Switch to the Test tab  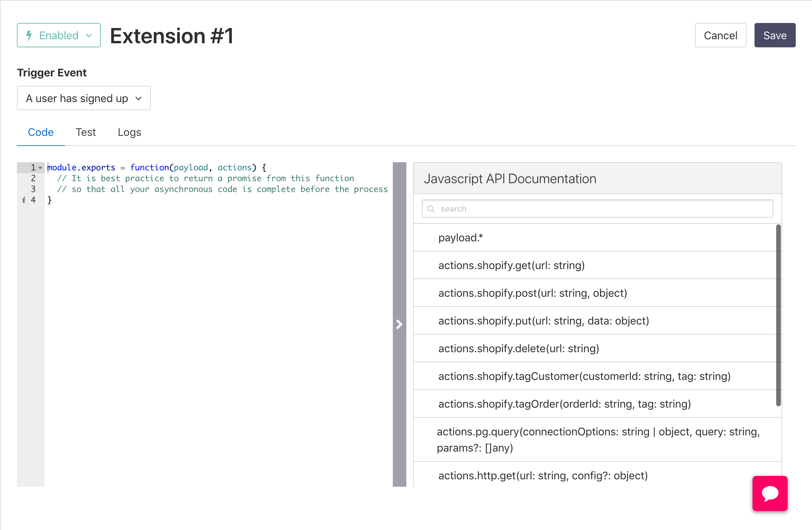tap(86, 132)
